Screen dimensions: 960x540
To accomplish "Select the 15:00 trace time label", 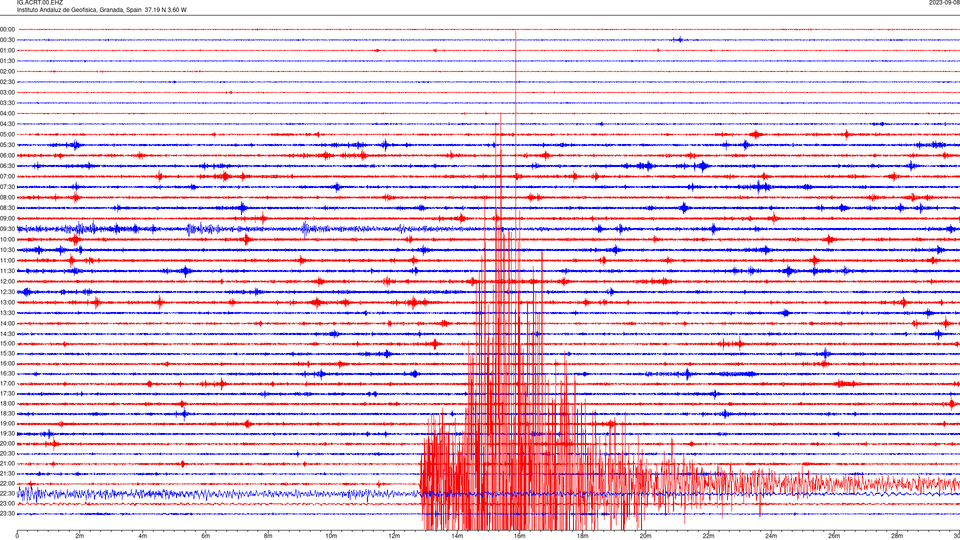I will 7,344.
